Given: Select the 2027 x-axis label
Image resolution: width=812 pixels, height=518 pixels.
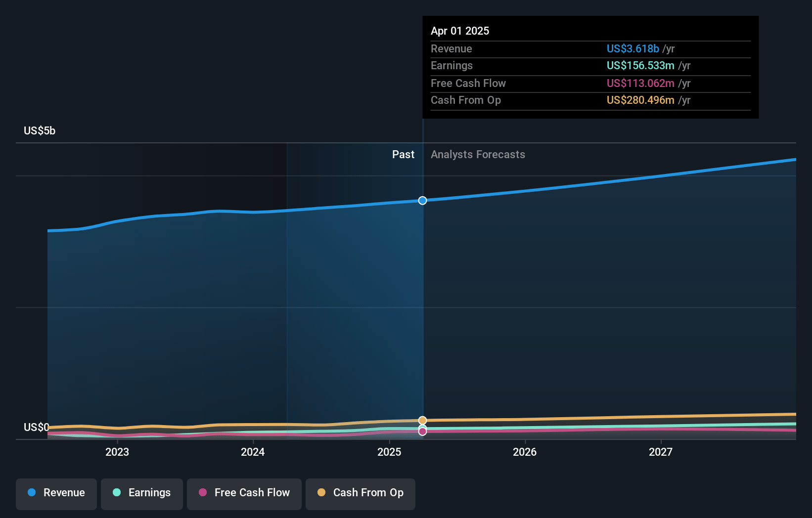Looking at the screenshot, I should coord(661,452).
